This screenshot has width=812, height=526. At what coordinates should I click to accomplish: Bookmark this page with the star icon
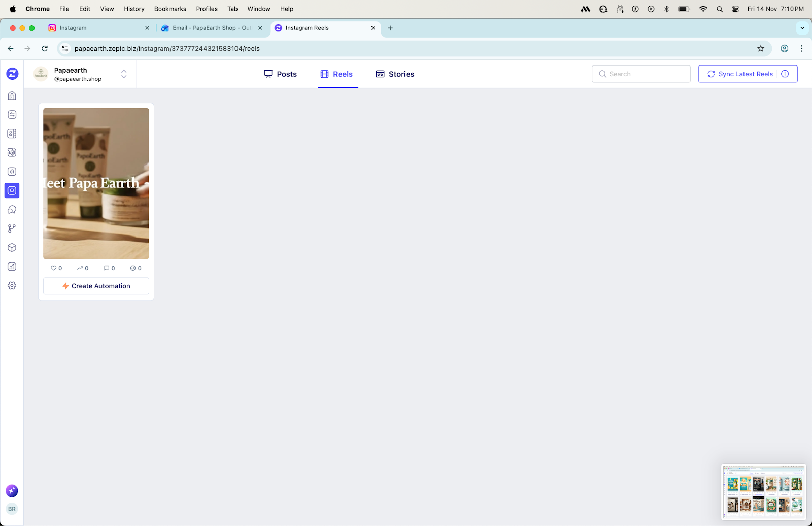click(760, 49)
